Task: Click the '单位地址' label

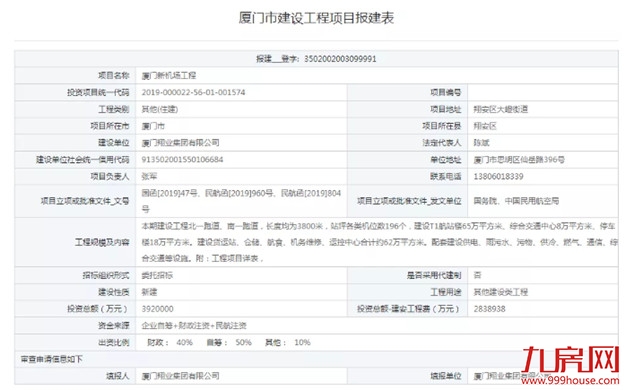Action: 446,160
